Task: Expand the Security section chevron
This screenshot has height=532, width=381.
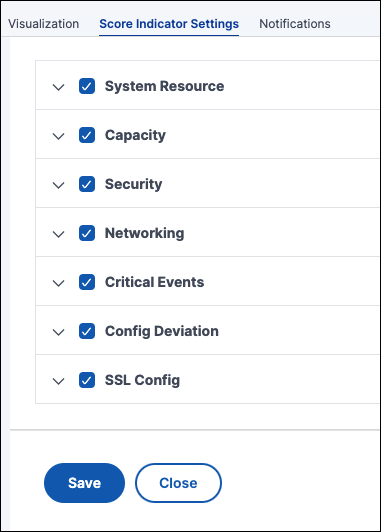Action: tap(59, 185)
